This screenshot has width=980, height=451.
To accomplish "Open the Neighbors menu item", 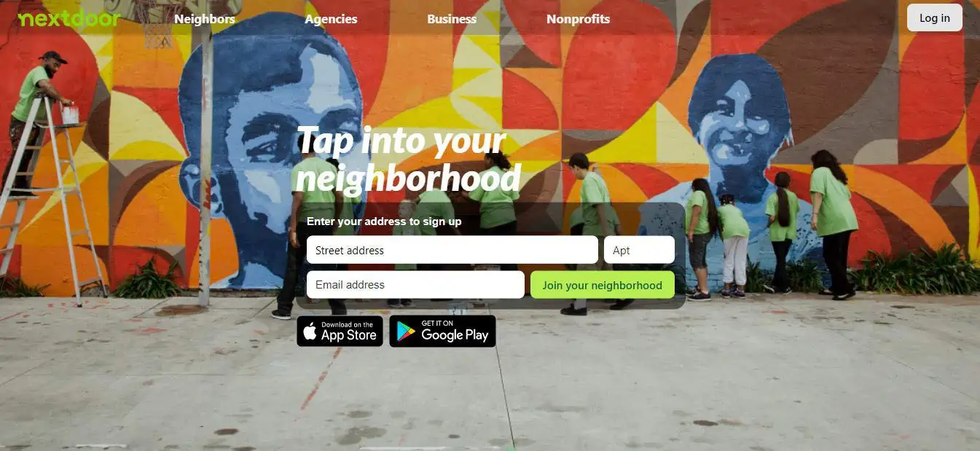I will pos(205,19).
